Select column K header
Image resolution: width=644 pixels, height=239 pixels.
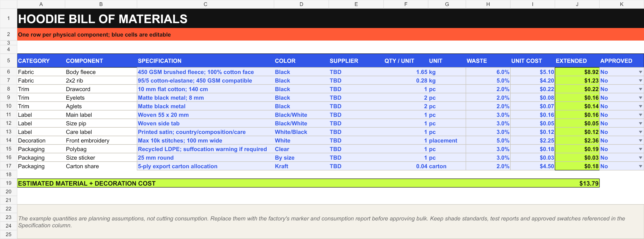click(622, 4)
